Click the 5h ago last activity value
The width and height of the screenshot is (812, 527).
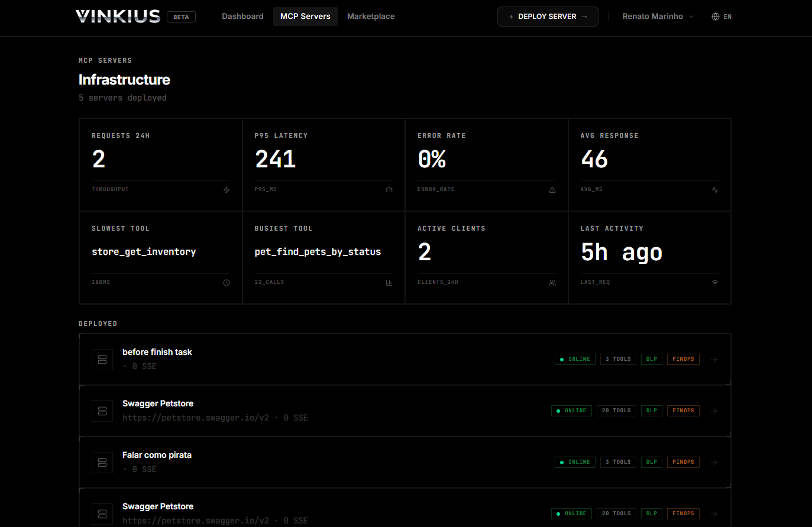click(x=622, y=253)
